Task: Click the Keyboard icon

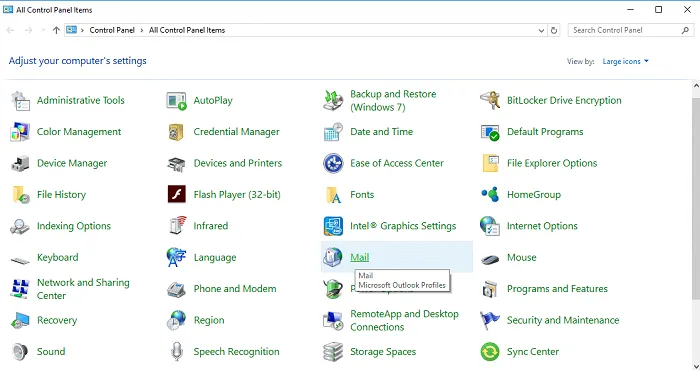Action: (x=20, y=259)
